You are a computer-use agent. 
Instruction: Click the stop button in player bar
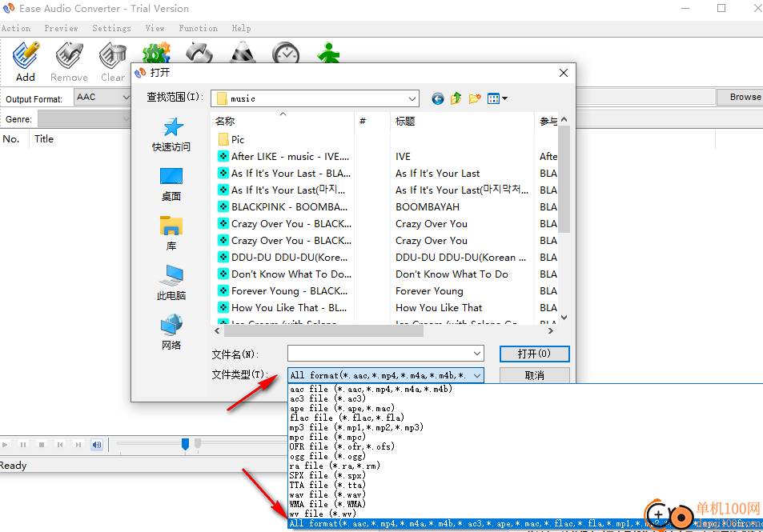click(x=42, y=445)
